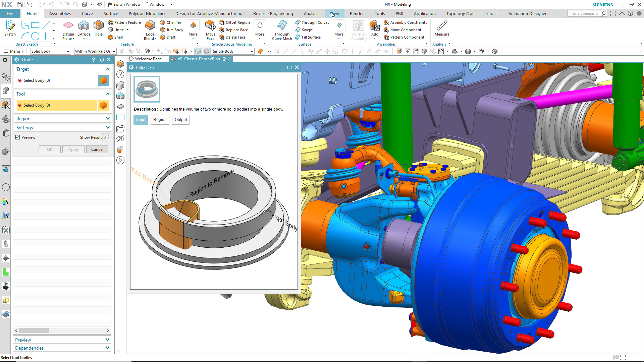644x362 pixels.
Task: Switch to Output tab in Unite Help
Action: coord(180,119)
